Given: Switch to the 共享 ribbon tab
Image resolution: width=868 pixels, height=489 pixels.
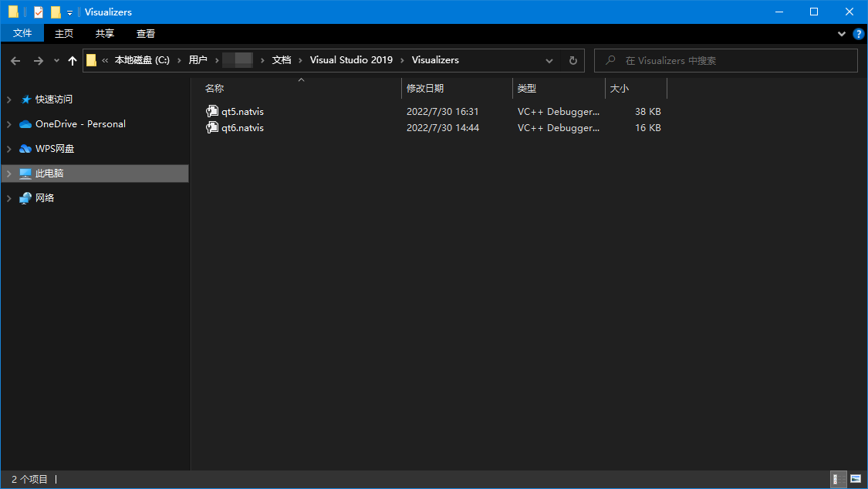Looking at the screenshot, I should [105, 33].
